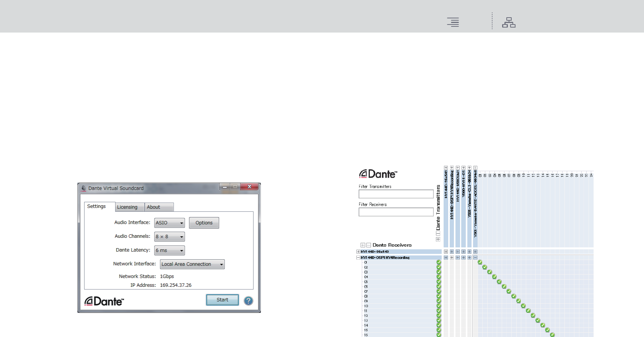Click subscription check at receiver 02, transmitter 02
Screen dimensions: 644x337
pyautogui.click(x=485, y=267)
